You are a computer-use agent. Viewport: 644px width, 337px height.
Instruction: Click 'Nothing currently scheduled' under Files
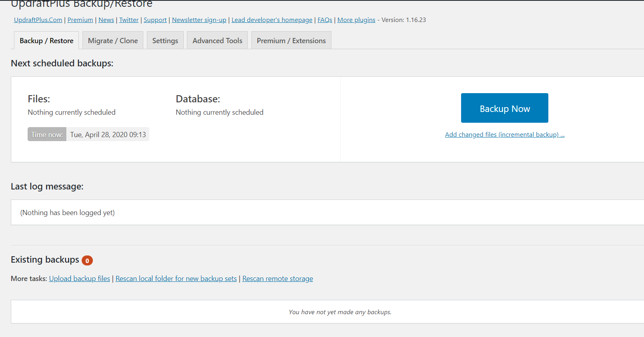tap(72, 112)
